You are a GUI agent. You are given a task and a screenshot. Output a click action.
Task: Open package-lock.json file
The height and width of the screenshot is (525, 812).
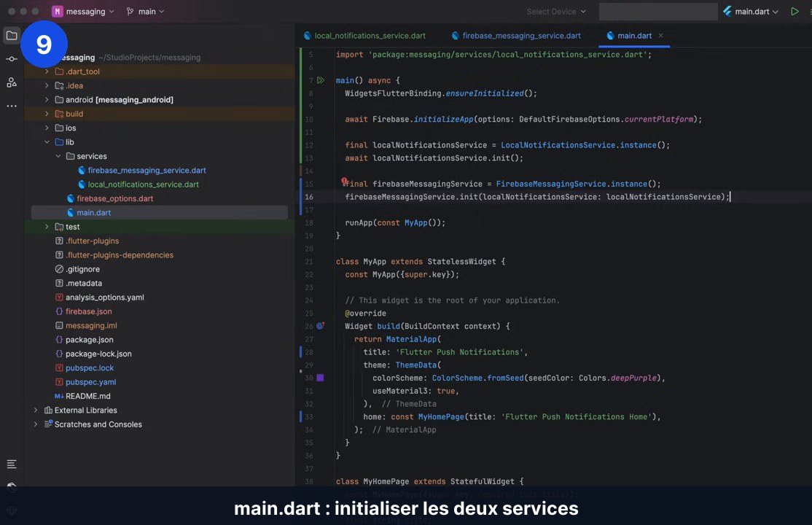point(98,354)
